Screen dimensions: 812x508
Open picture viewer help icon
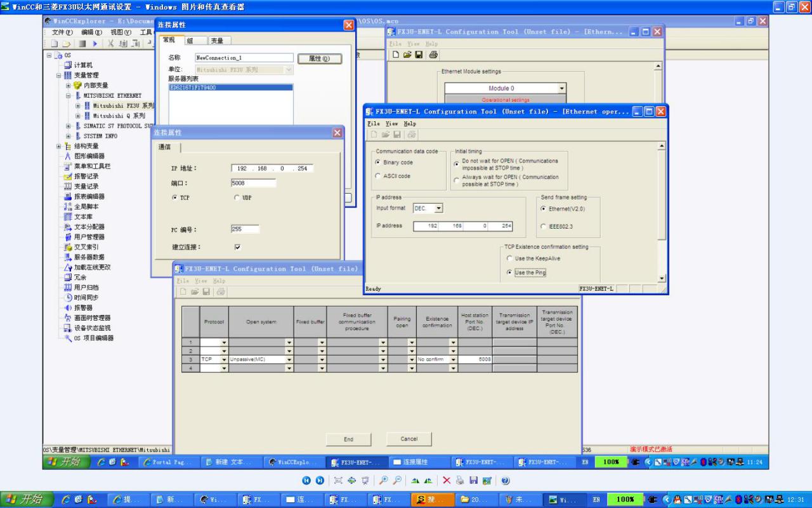[506, 481]
